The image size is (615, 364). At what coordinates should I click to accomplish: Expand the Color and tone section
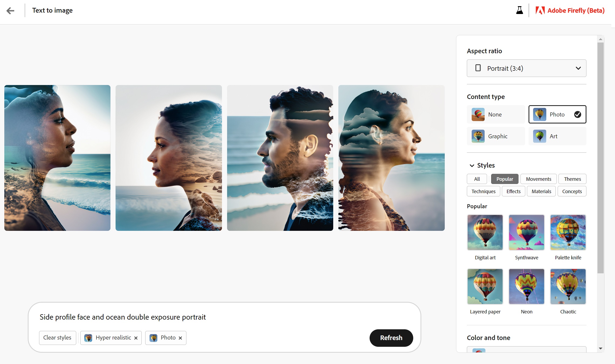(488, 338)
